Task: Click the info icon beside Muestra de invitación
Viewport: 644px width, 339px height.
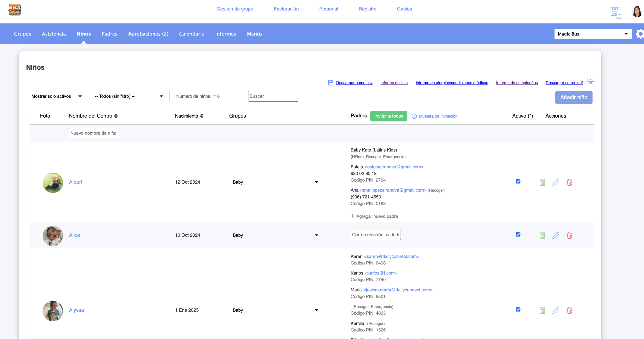Action: pyautogui.click(x=414, y=116)
